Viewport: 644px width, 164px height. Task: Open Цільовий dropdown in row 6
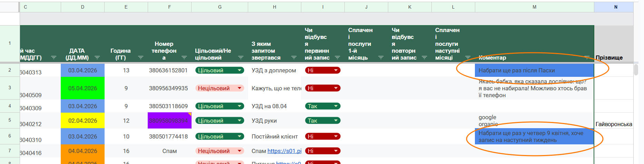240,136
